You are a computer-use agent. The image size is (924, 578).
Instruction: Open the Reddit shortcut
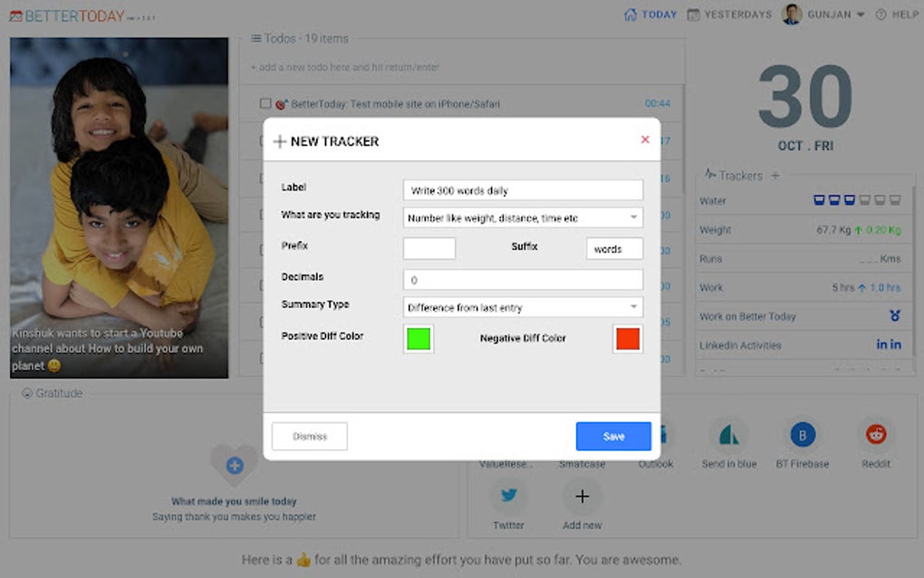click(876, 443)
